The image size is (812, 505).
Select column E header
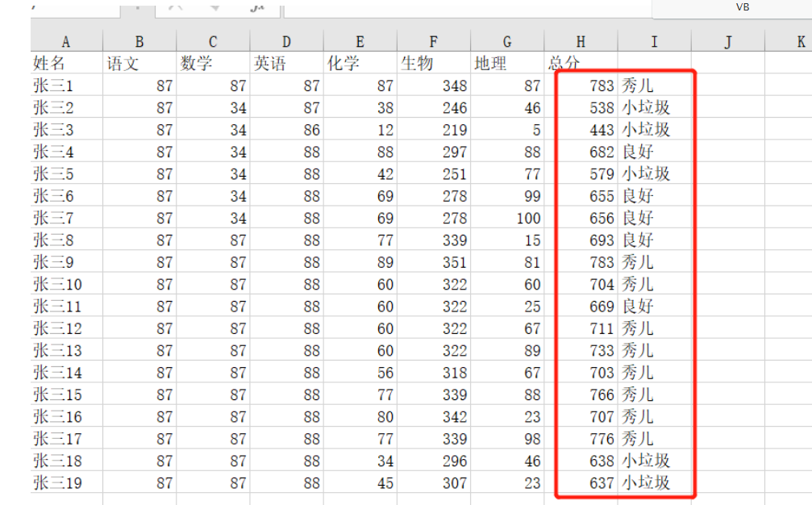[360, 41]
